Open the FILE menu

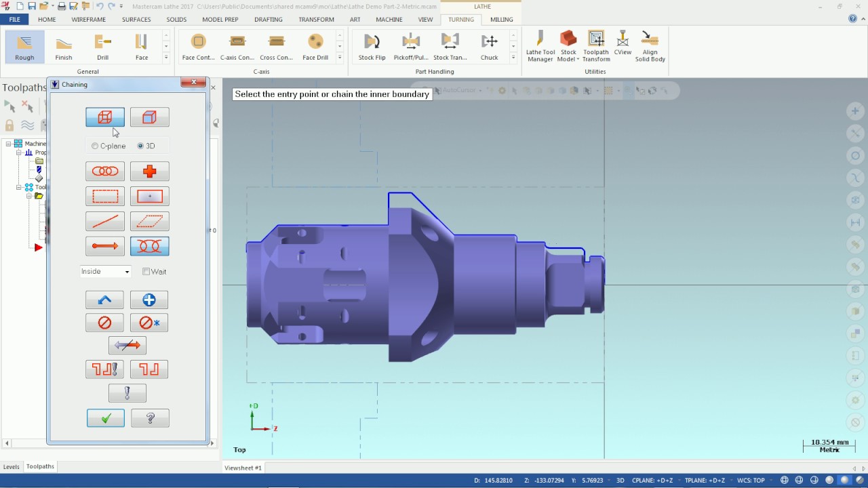pyautogui.click(x=14, y=20)
